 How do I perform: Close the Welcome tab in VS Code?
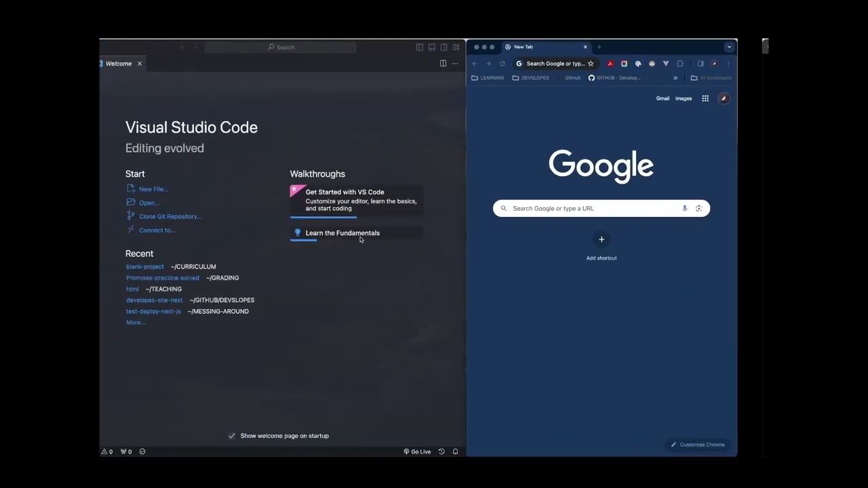coord(140,64)
